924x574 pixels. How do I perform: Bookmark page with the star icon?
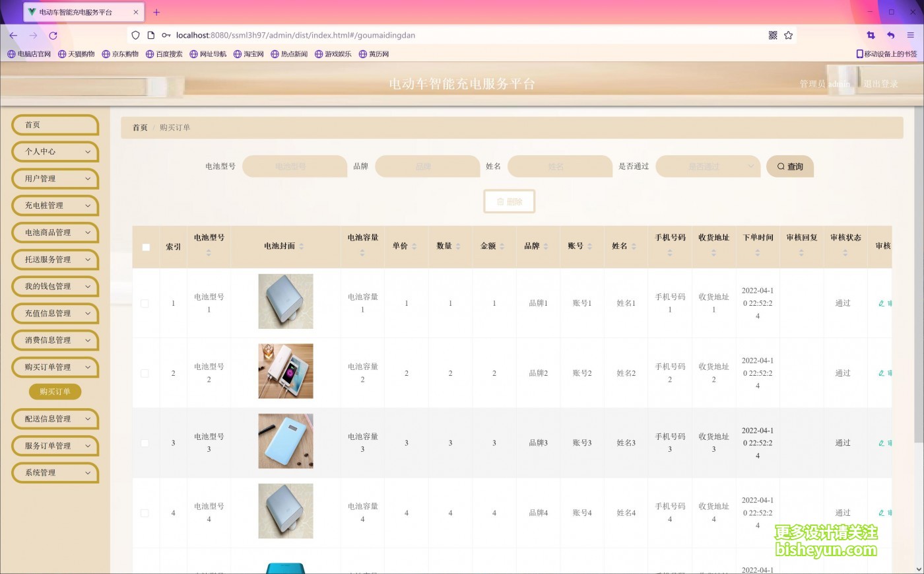[x=788, y=36]
